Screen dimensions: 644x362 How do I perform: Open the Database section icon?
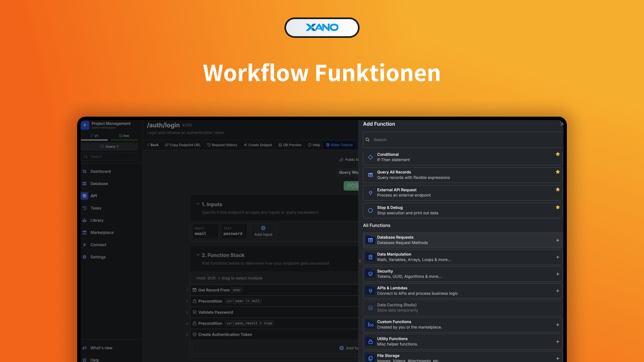click(x=85, y=184)
